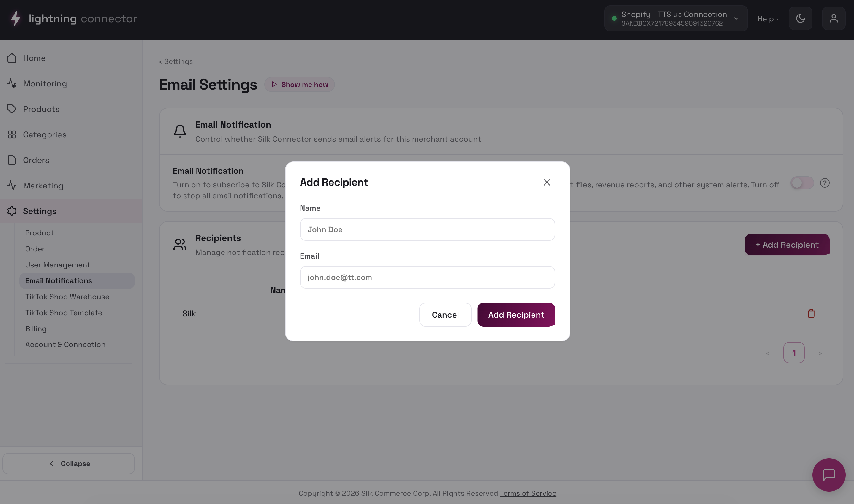Go to pagination page 1
The height and width of the screenshot is (504, 854).
click(x=793, y=353)
